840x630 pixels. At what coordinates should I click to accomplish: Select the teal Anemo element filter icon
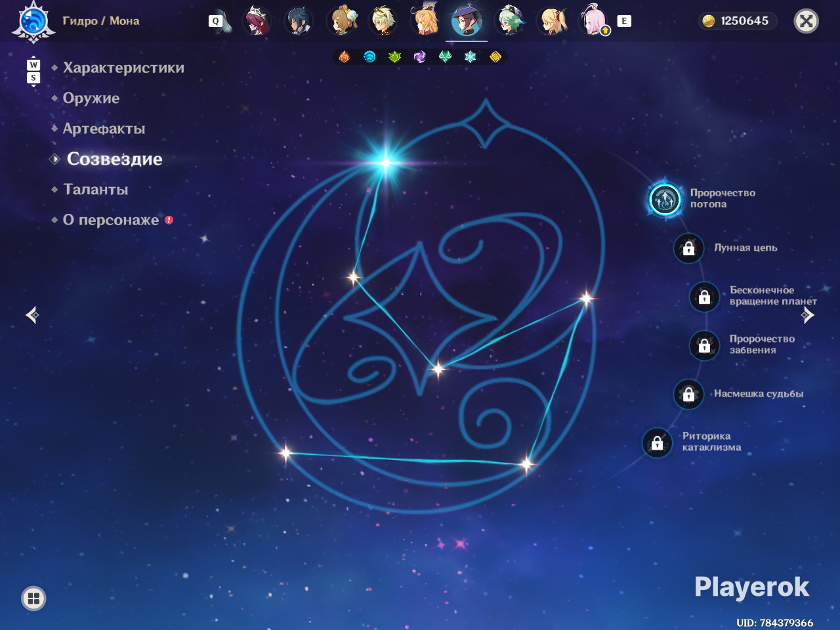click(445, 57)
